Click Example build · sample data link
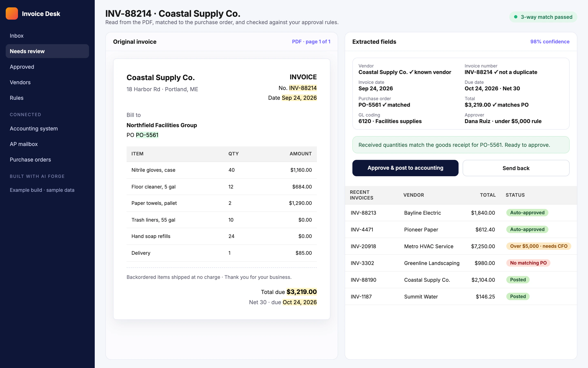The height and width of the screenshot is (368, 588). tap(42, 190)
